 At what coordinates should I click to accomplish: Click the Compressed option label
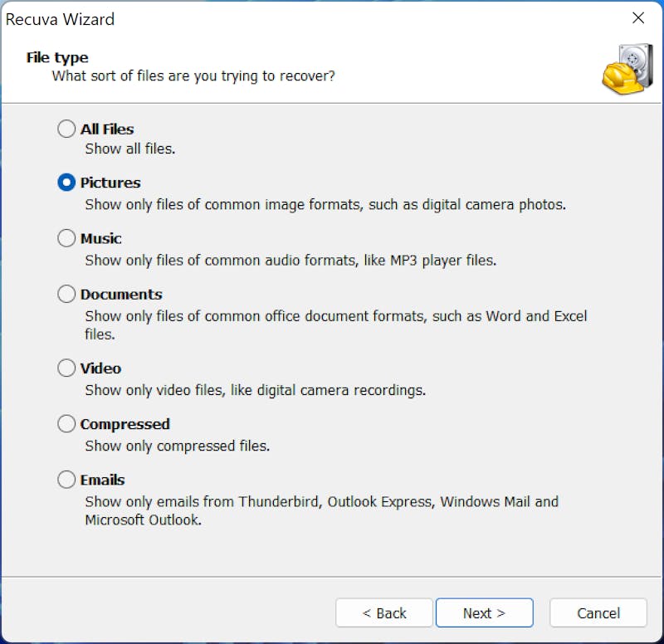[x=125, y=424]
